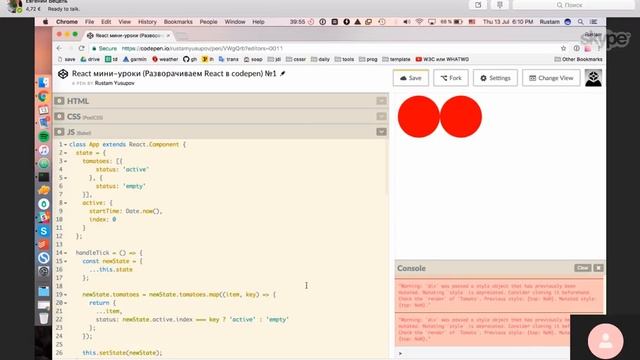640x360 pixels.
Task: Open the Apple menu
Action: 45,22
